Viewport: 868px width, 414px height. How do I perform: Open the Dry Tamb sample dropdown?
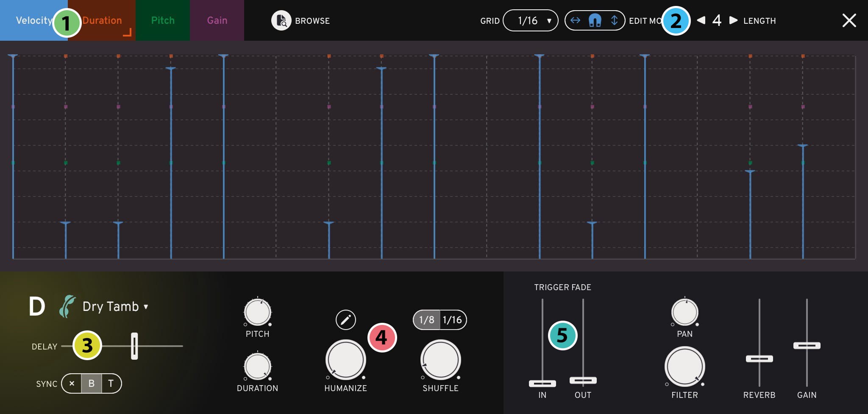(115, 306)
